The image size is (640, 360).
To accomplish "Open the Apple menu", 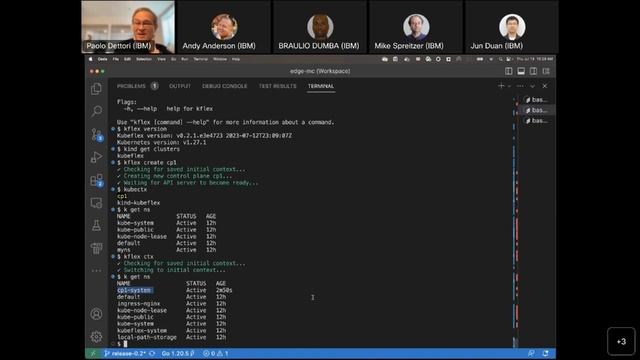I will 91,59.
